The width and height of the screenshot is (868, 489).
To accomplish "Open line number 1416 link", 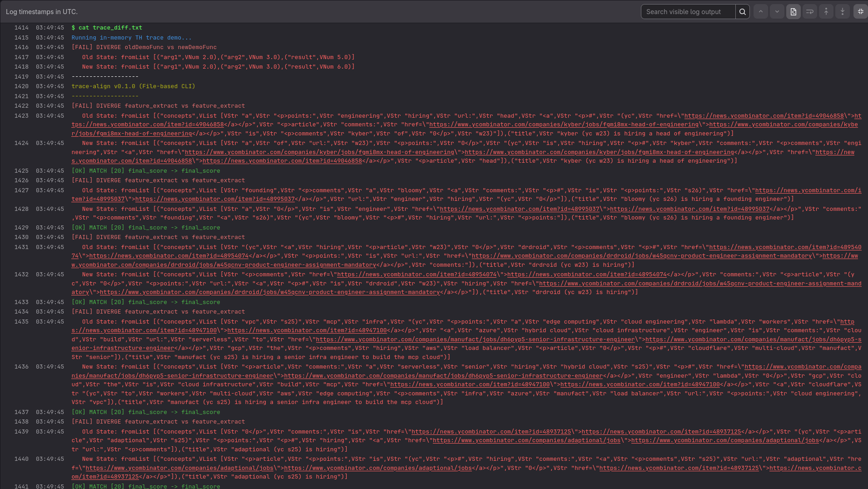I will 21,47.
